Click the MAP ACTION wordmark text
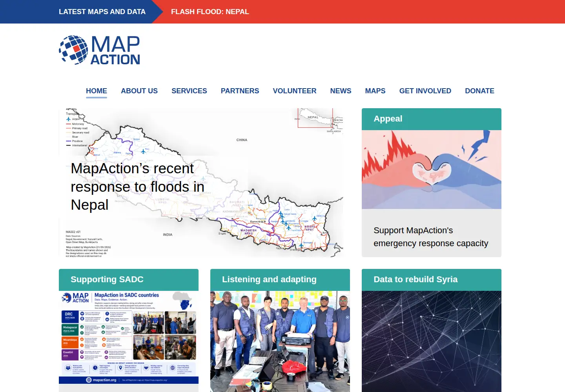Image resolution: width=565 pixels, height=392 pixels. click(115, 50)
